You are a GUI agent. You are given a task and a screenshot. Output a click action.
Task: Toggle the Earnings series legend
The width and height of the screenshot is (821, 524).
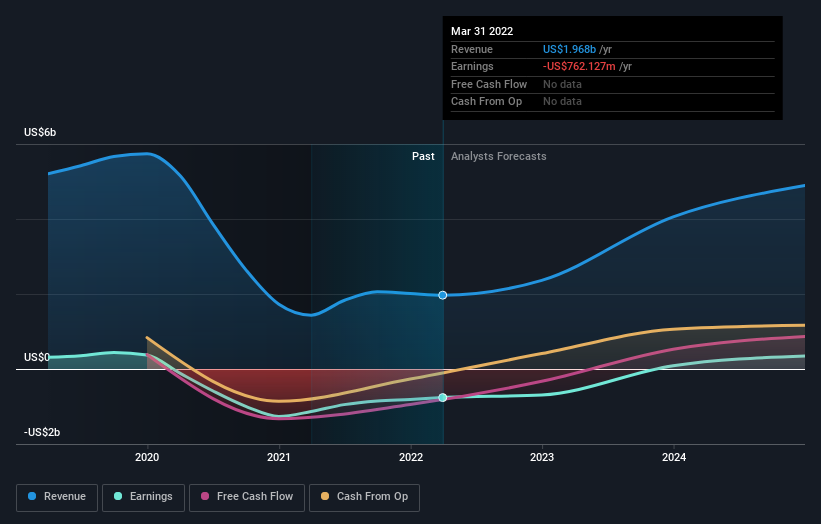click(x=143, y=497)
